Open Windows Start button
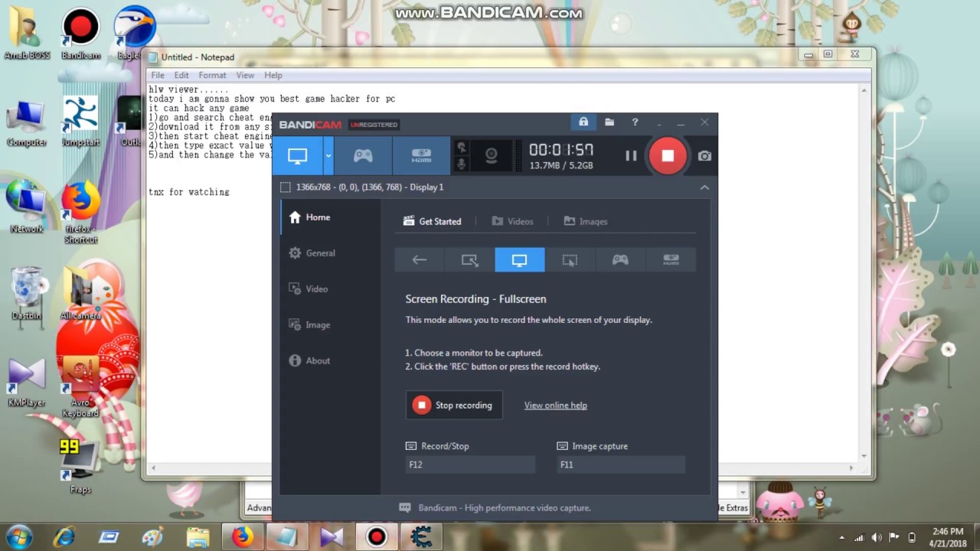 click(x=18, y=536)
